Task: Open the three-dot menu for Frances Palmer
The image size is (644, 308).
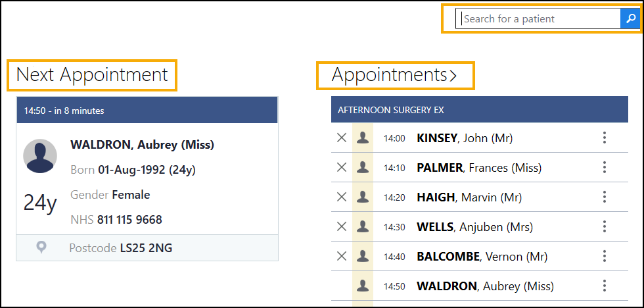Action: click(x=605, y=167)
